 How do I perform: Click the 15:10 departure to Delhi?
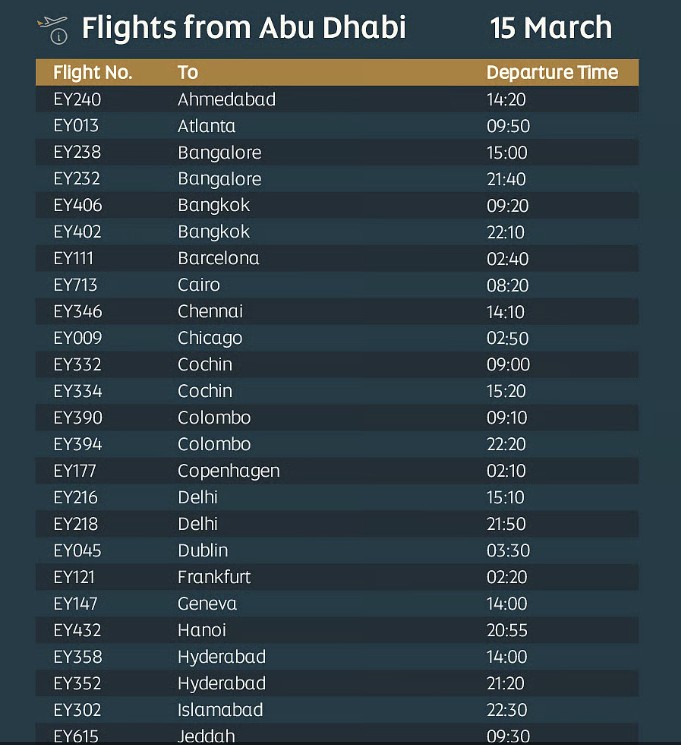[x=506, y=497]
